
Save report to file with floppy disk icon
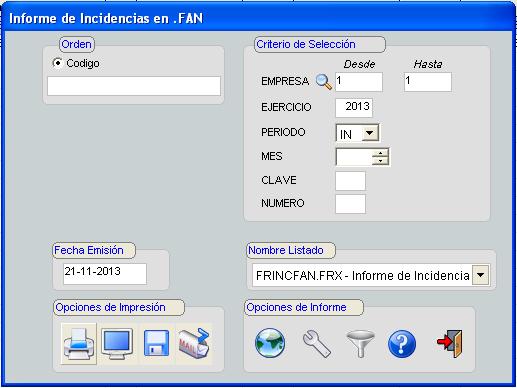tap(156, 343)
